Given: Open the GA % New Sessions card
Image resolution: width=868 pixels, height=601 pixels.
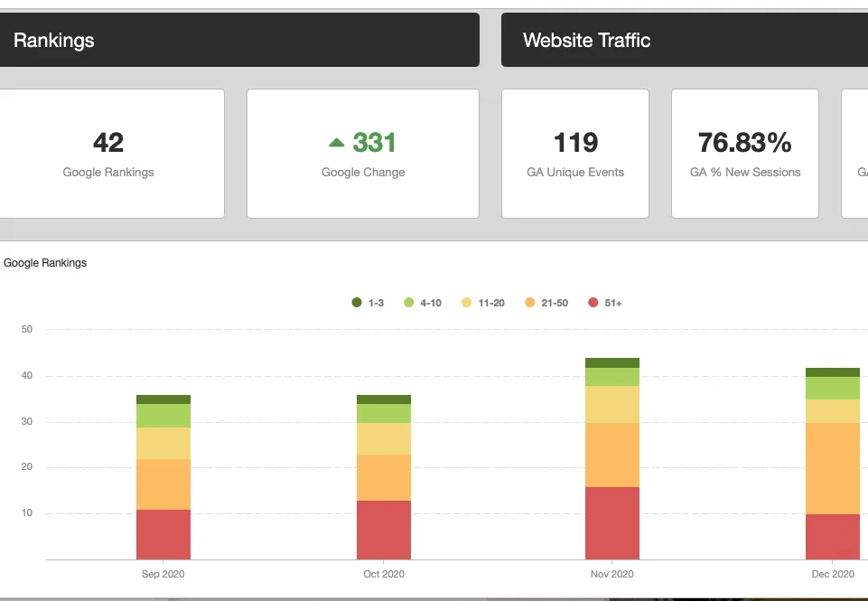Looking at the screenshot, I should click(745, 154).
